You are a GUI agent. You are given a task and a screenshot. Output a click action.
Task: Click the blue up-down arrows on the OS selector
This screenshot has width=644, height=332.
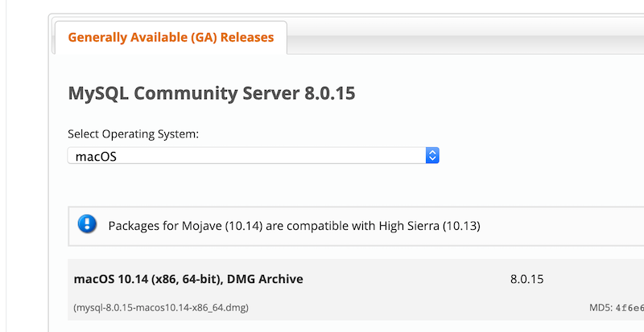(432, 155)
